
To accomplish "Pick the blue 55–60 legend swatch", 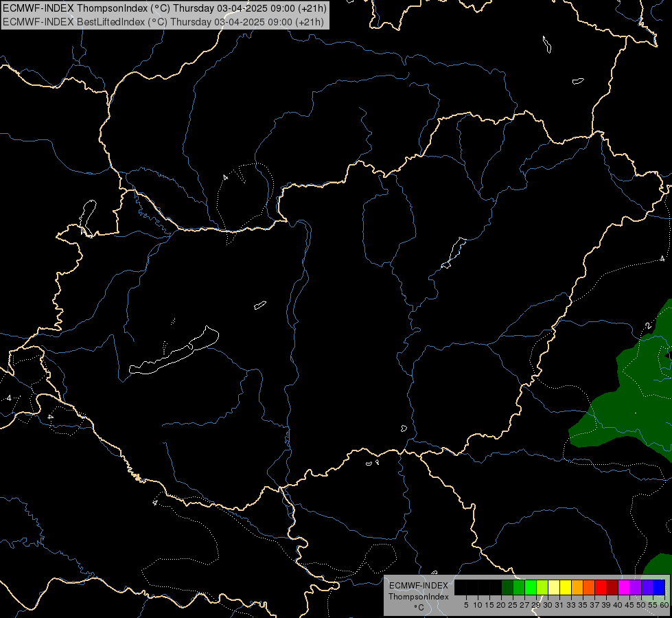I will click(x=659, y=587).
